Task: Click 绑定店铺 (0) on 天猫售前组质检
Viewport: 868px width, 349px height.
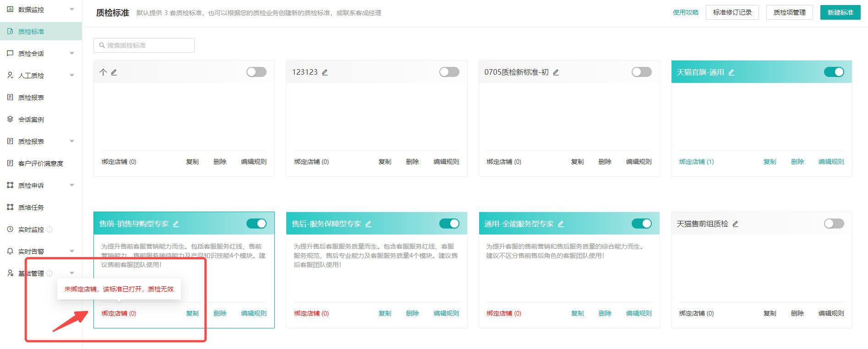Action: point(696,313)
